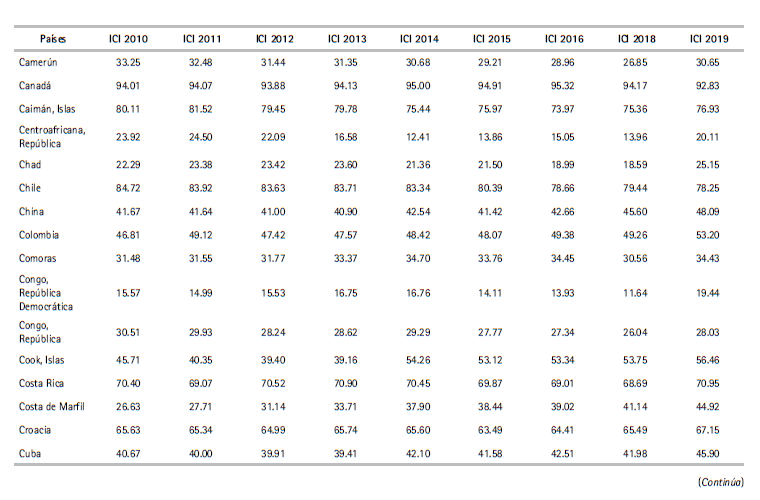Select the "Costa Rica" country name

pos(43,383)
